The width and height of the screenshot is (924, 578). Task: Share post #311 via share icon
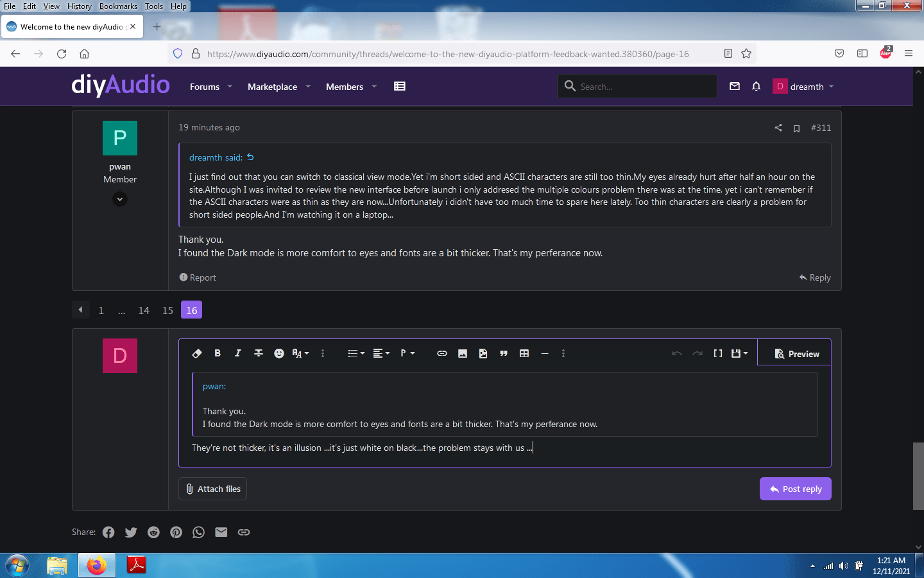(778, 128)
